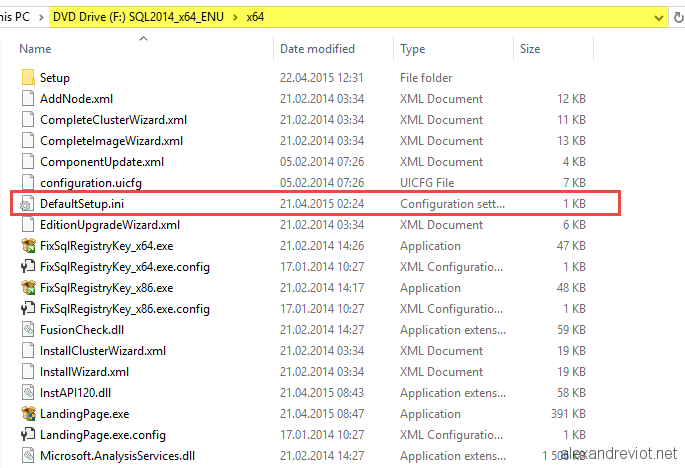Select the file named LandingPage.exe

point(85,413)
